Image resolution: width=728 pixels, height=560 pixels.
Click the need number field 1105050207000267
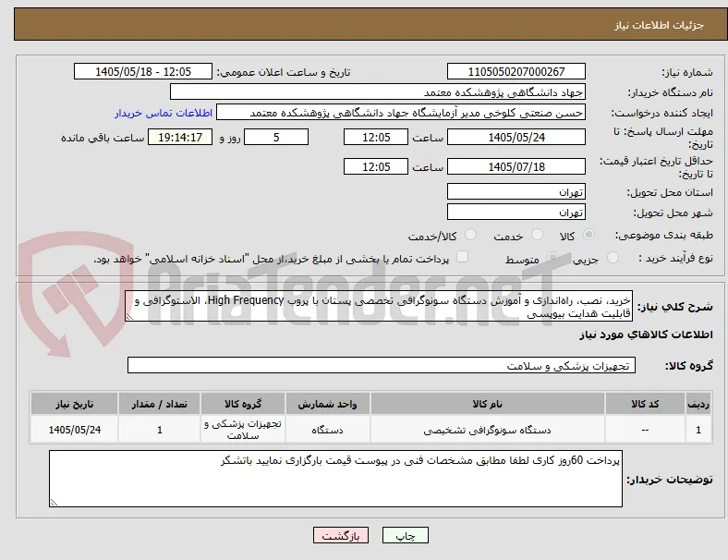(516, 71)
